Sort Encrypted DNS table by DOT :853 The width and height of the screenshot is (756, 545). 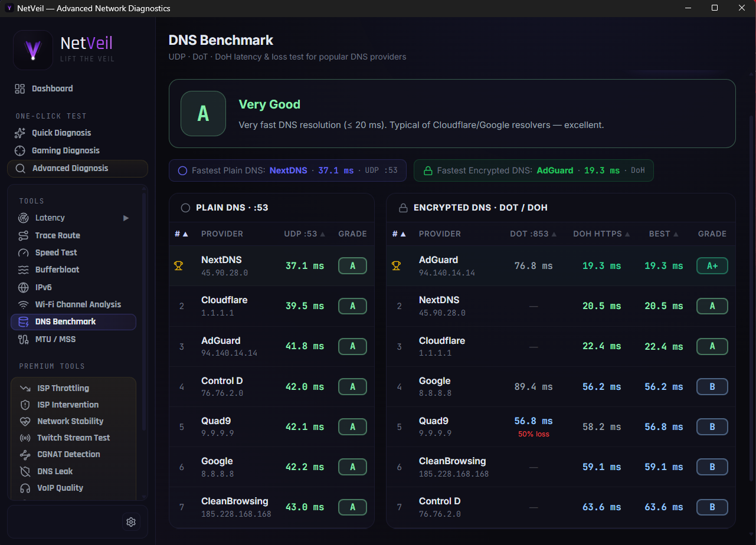coord(534,234)
